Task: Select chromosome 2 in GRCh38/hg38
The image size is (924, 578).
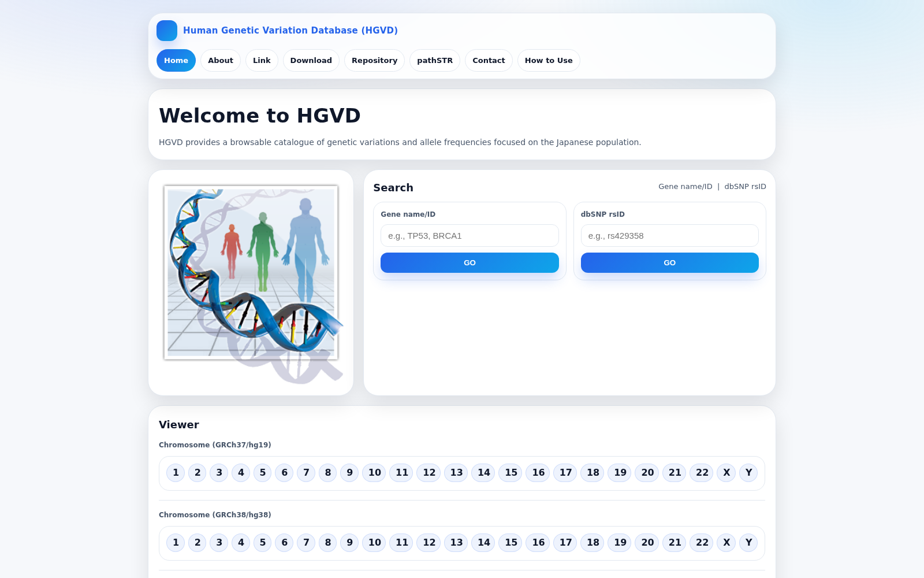Action: coord(198,543)
